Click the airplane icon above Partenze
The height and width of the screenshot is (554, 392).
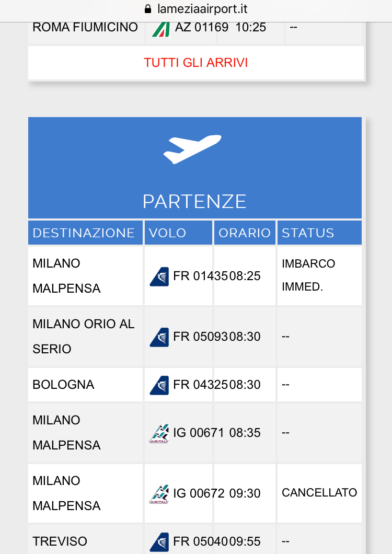(x=192, y=149)
